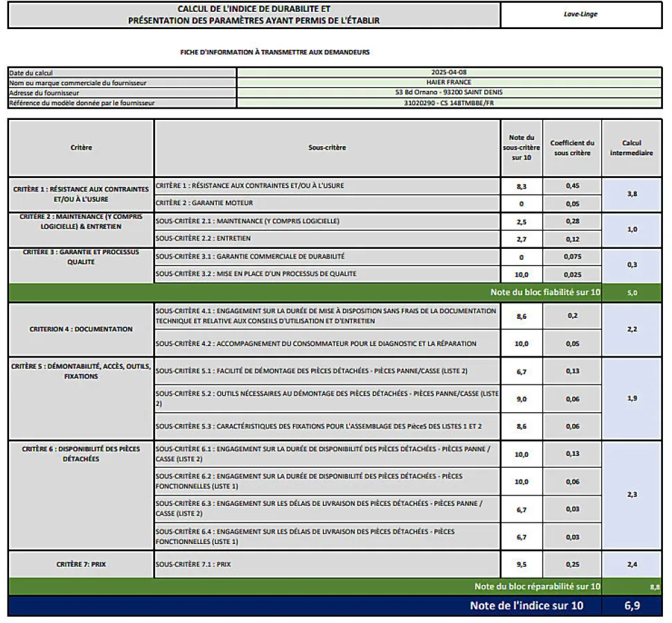The image size is (672, 623).
Task: Select the "CRITERION 4 : DOCUMENTATION" cell
Action: tap(81, 329)
